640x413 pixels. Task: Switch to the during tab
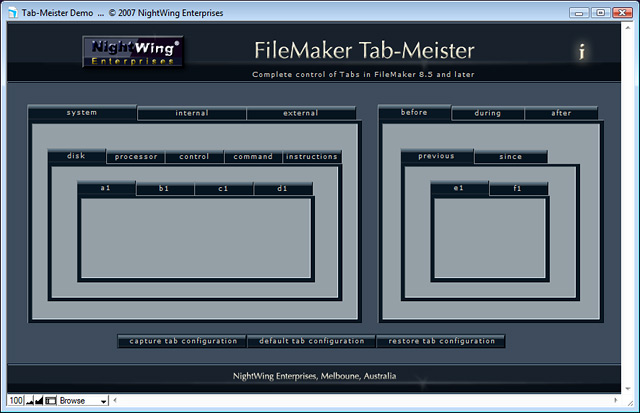(488, 113)
